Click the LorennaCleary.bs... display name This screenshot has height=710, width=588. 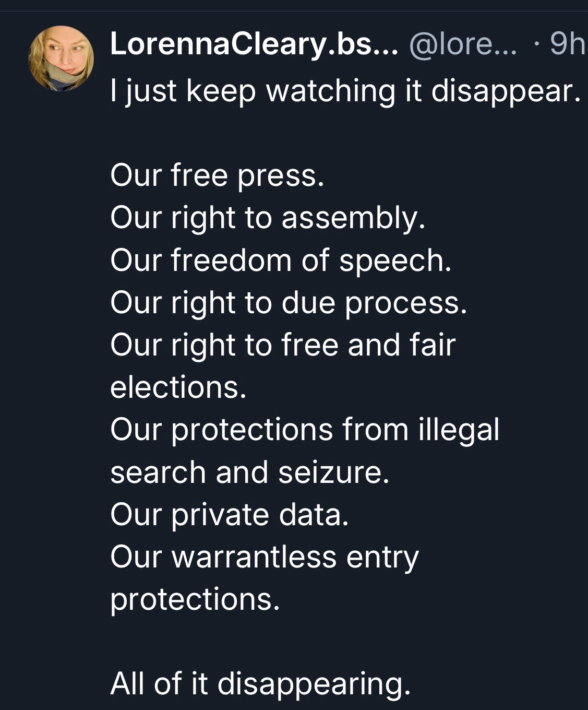tap(254, 45)
